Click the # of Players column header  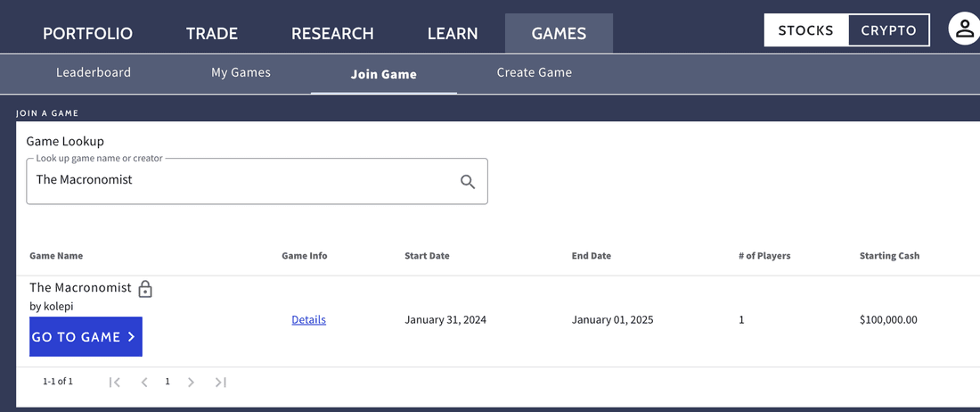click(764, 256)
